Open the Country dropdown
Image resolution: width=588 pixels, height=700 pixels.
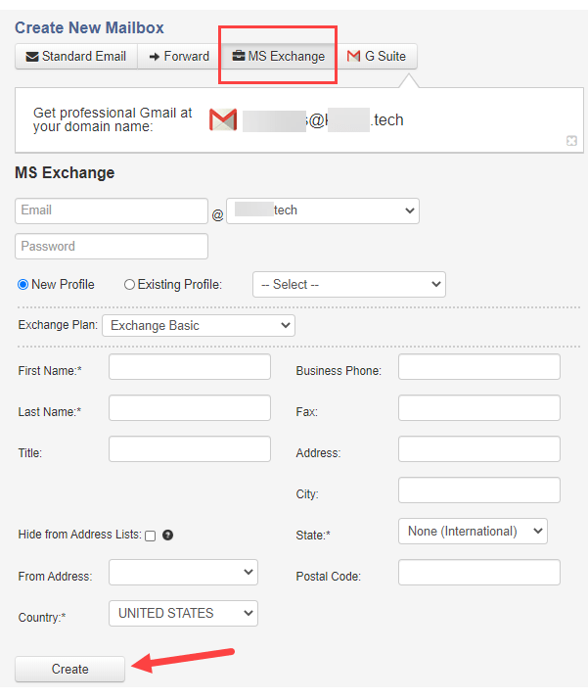point(183,614)
